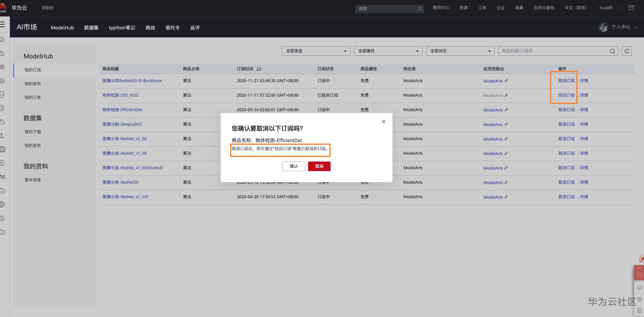Refresh the subscription list
Screen dimensions: 644x317
pyautogui.click(x=627, y=51)
